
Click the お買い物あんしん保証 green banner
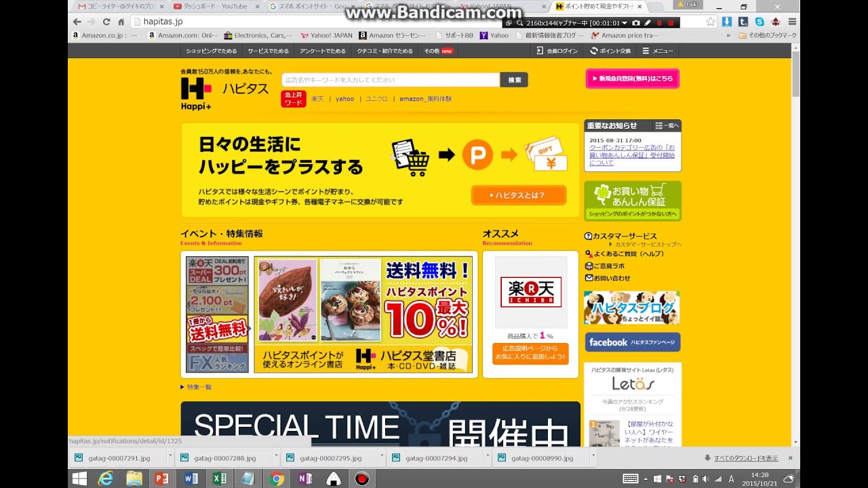(x=633, y=201)
